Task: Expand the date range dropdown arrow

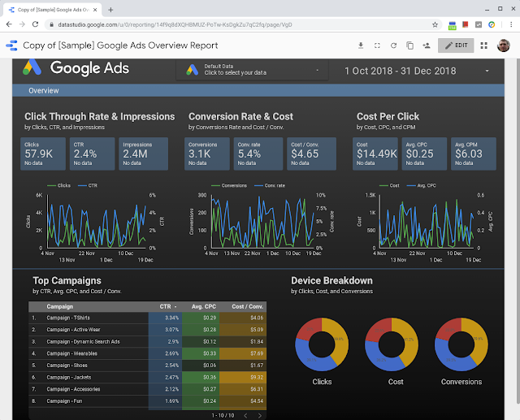Action: click(x=487, y=71)
